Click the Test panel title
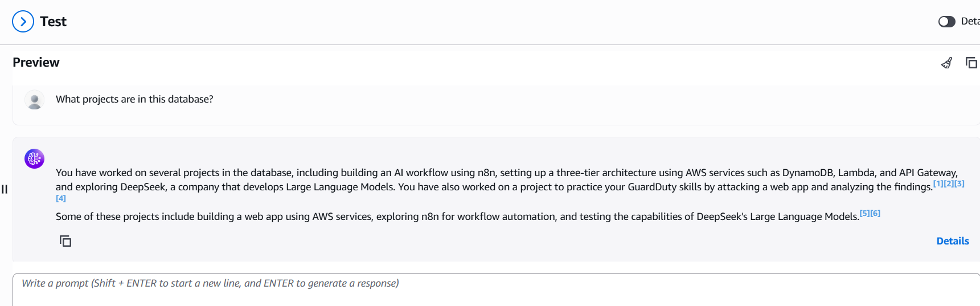 (53, 22)
